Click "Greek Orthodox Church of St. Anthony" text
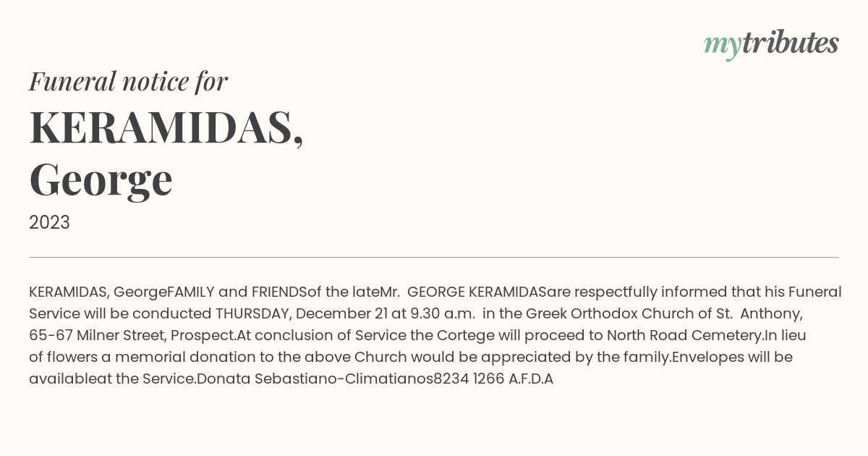 664,314
